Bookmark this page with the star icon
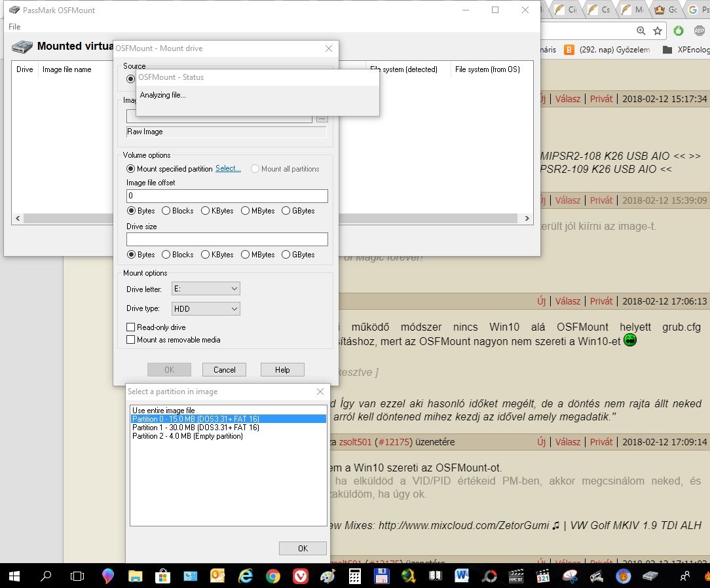Viewport: 710px width, 588px height. pos(658,31)
